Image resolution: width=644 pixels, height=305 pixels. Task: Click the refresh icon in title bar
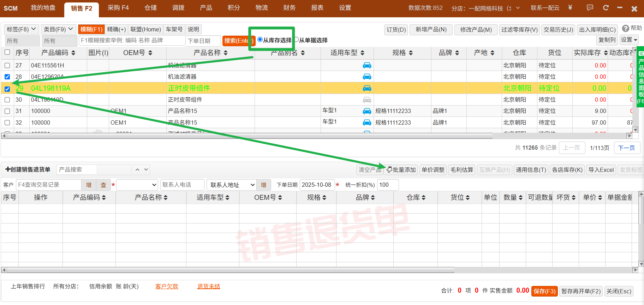tap(606, 8)
